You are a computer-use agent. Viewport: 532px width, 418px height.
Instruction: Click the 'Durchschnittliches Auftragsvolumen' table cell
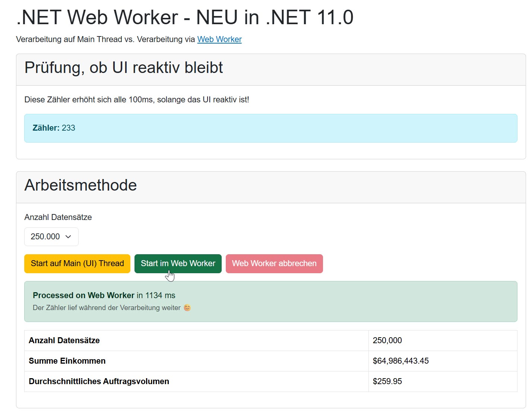[99, 381]
